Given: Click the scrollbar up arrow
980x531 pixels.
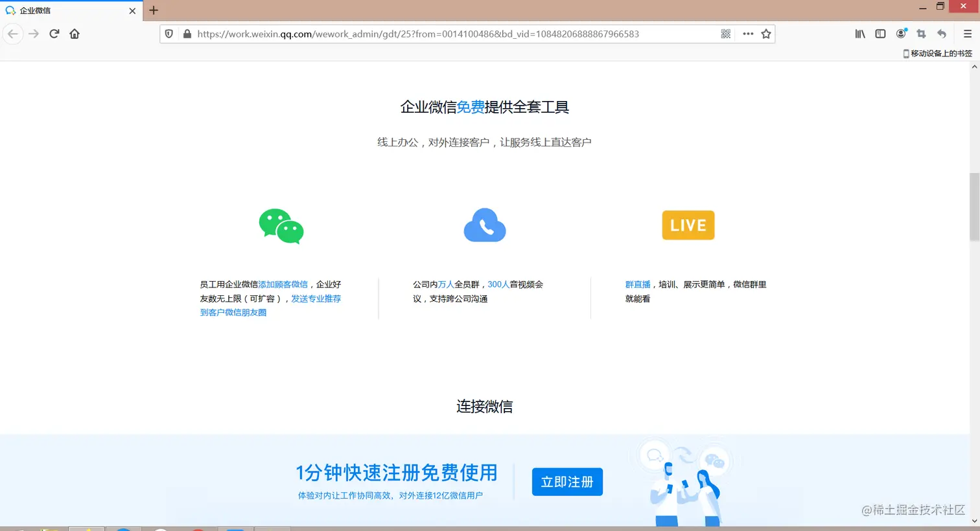Looking at the screenshot, I should click(974, 67).
